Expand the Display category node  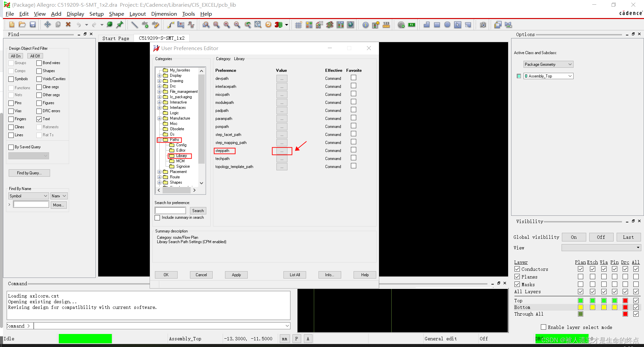pyautogui.click(x=160, y=75)
